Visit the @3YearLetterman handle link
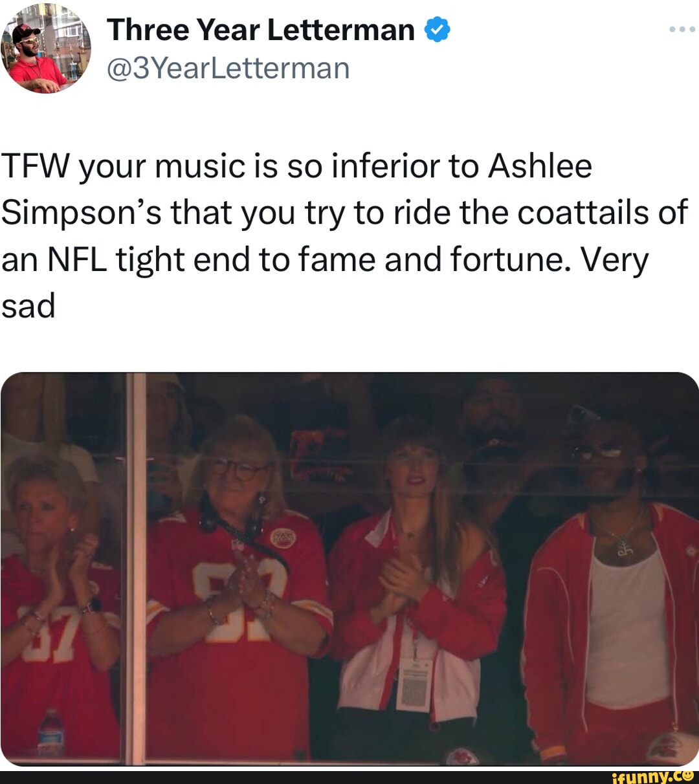Screen dimensions: 699x784 coord(228,68)
